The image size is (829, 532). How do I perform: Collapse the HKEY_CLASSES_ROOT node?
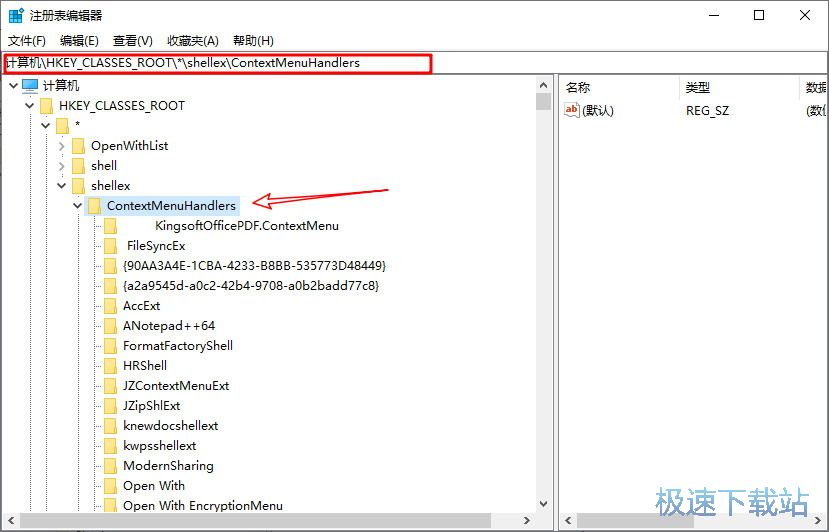pyautogui.click(x=30, y=106)
